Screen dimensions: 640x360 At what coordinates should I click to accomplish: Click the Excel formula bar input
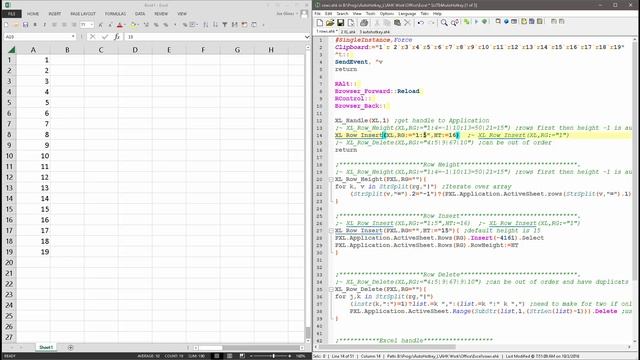214,37
